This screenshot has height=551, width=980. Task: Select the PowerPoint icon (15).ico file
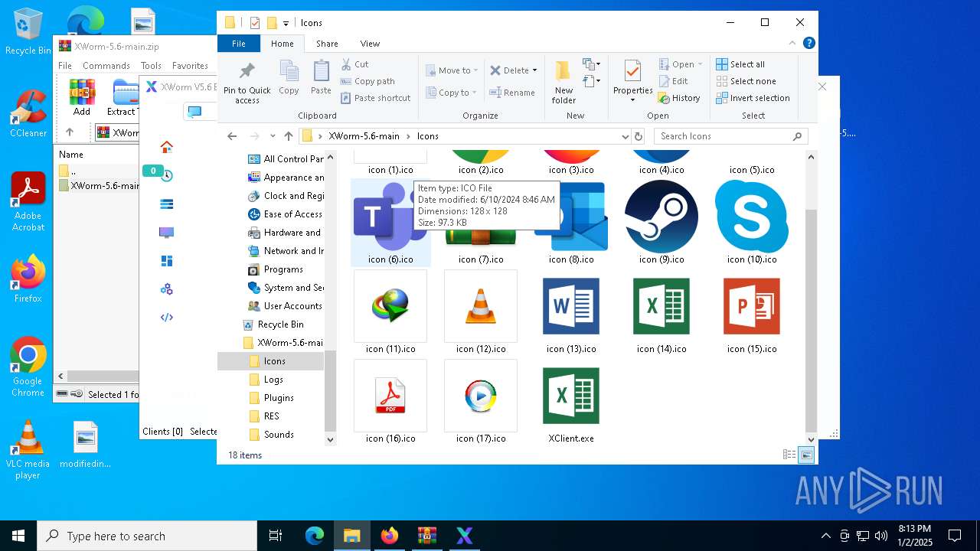(752, 312)
